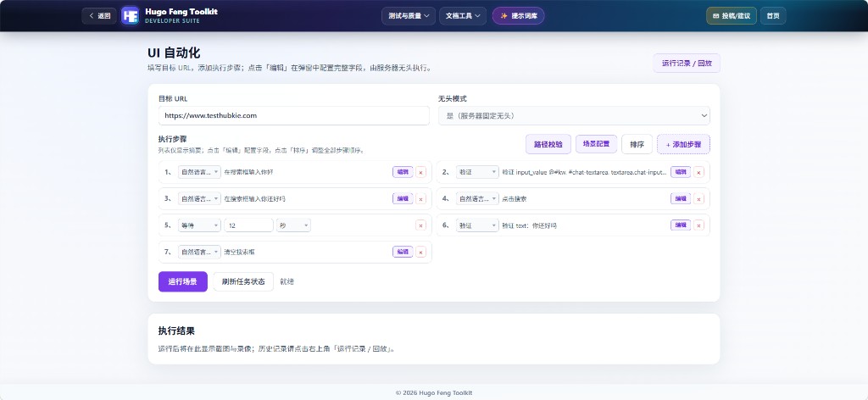This screenshot has height=400, width=868.
Task: Click the UI 自动化 page title
Action: point(174,53)
